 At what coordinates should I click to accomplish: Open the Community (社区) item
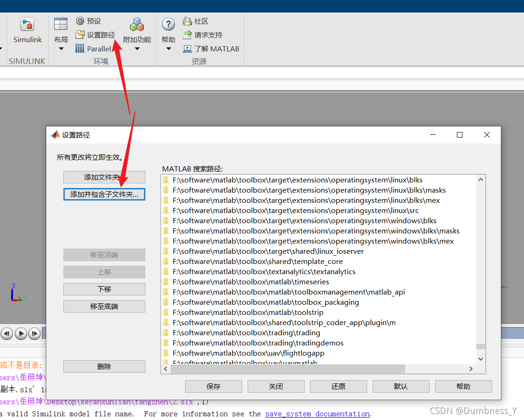pyautogui.click(x=195, y=21)
